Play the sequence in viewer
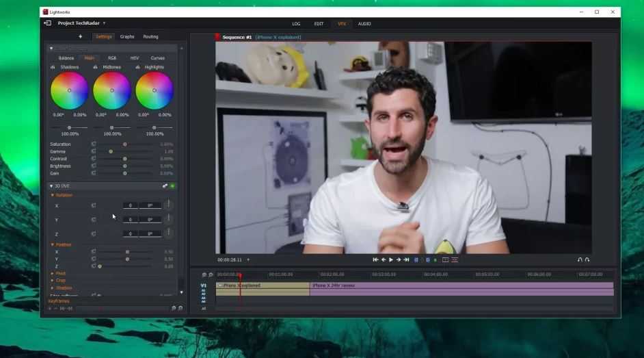 pos(391,259)
